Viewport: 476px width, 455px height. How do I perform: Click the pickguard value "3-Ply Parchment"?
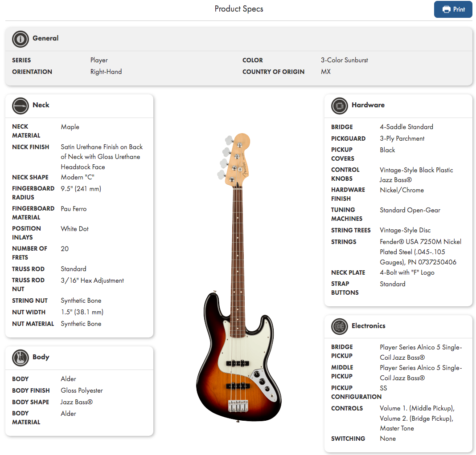402,138
